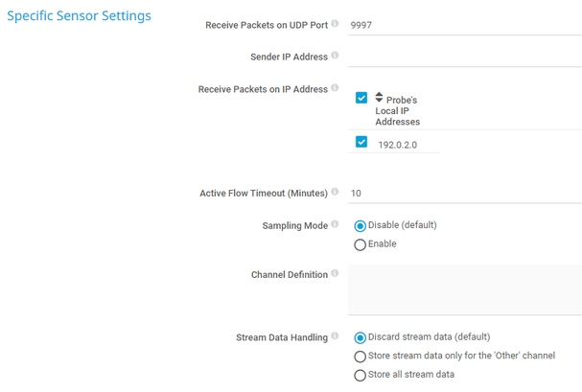Toggle Probe's Local IP Addresses select-all checkbox
The image size is (582, 392).
361,98
